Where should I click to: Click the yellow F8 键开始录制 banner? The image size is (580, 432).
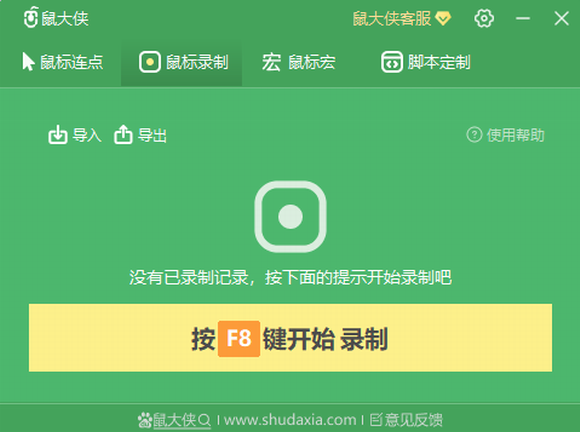(290, 338)
